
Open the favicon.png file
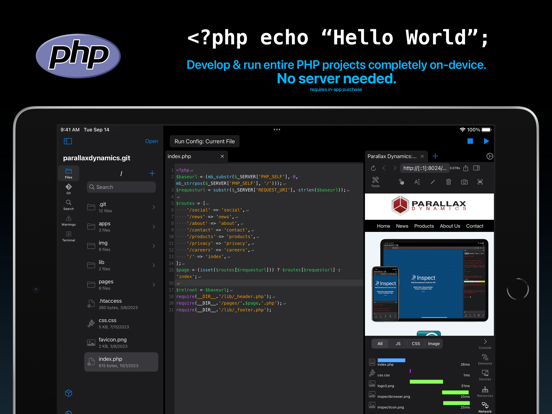[121, 343]
